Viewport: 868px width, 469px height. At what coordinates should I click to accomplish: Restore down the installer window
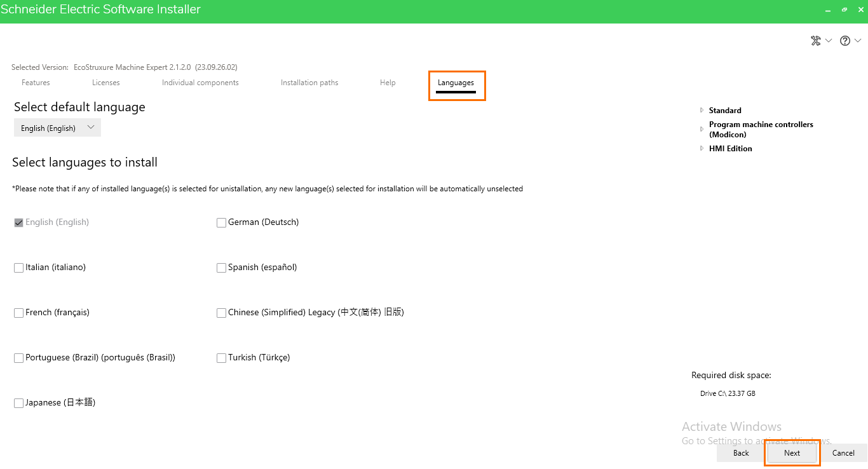click(x=844, y=10)
